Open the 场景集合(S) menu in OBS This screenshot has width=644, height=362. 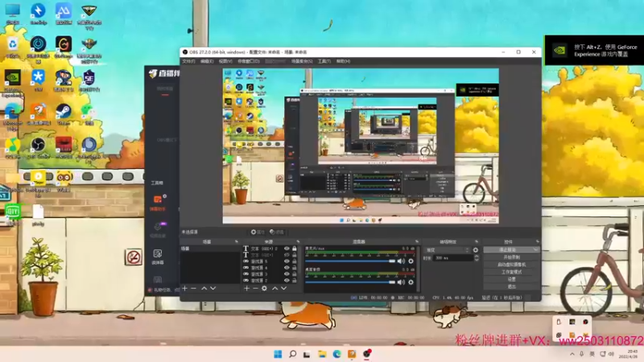click(302, 61)
